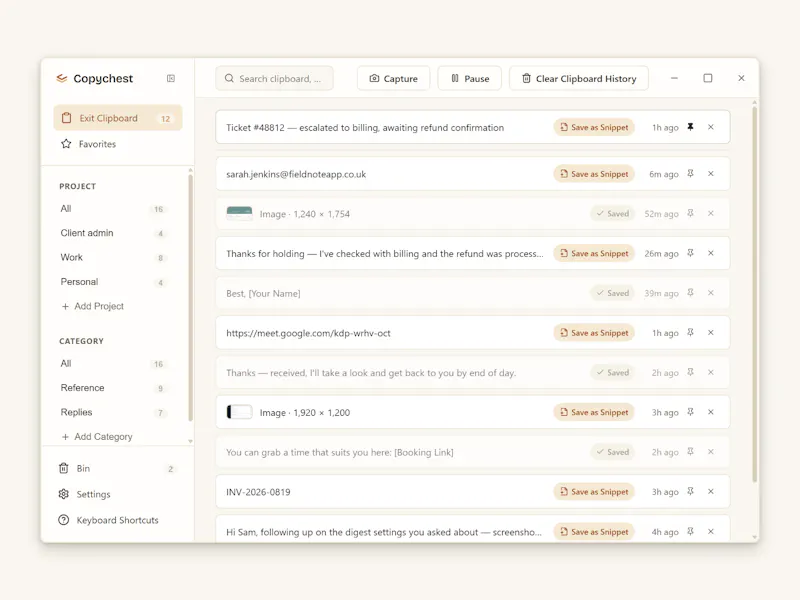
Task: Select the Client admin project
Action: click(113, 233)
